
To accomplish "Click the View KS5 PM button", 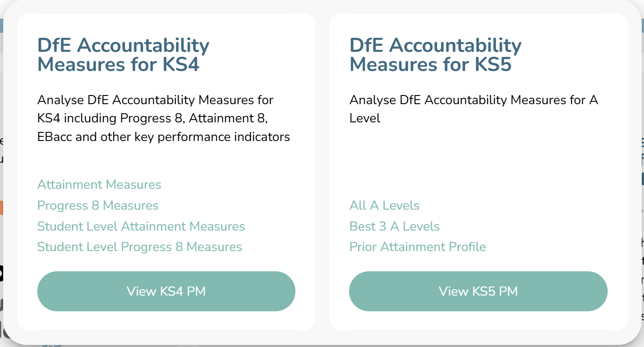I will pos(478,291).
